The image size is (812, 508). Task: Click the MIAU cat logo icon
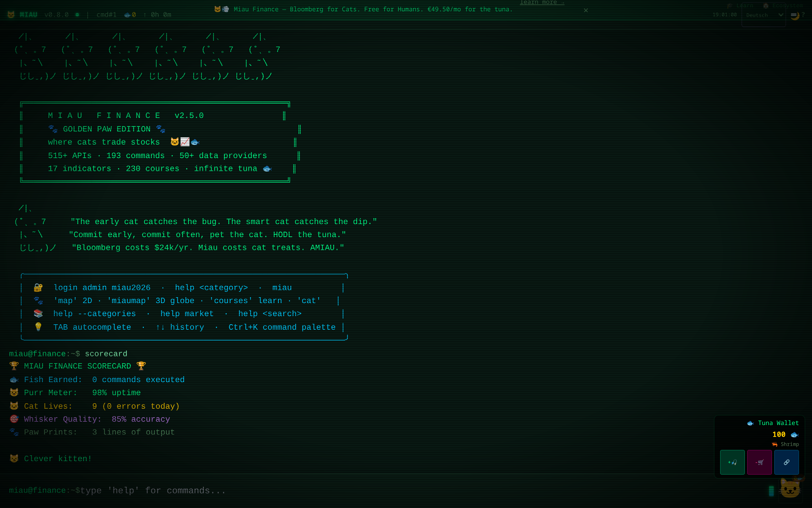coord(11,15)
